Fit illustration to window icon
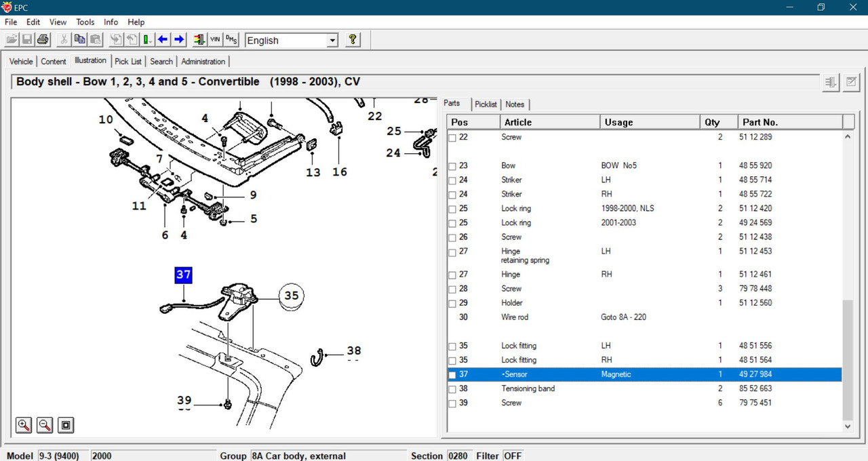Viewport: 868px width, 461px height. click(66, 425)
